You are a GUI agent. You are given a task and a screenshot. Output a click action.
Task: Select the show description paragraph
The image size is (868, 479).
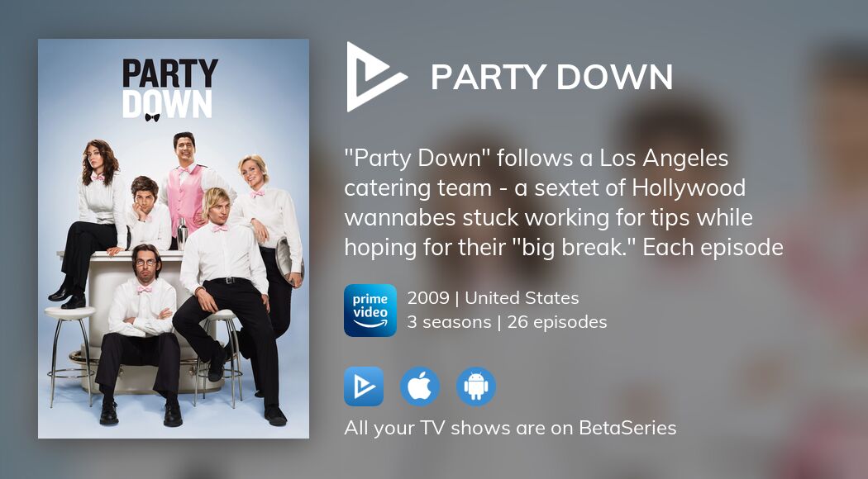pyautogui.click(x=564, y=203)
